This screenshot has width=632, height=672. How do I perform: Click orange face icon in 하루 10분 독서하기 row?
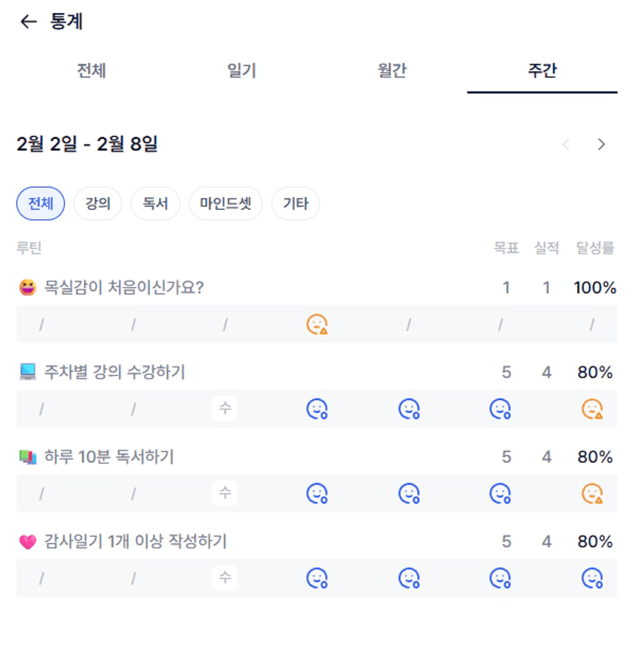[x=592, y=494]
